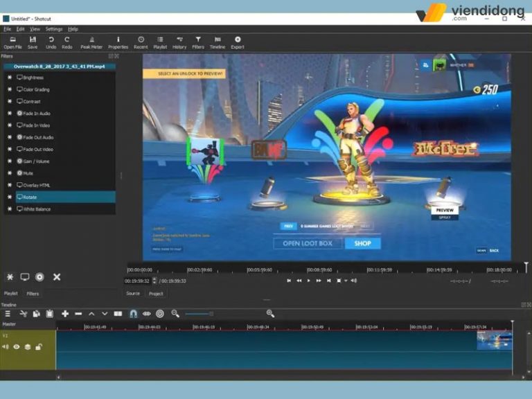Zoom in timeline magnifier icon
The height and width of the screenshot is (399, 532).
point(270,314)
